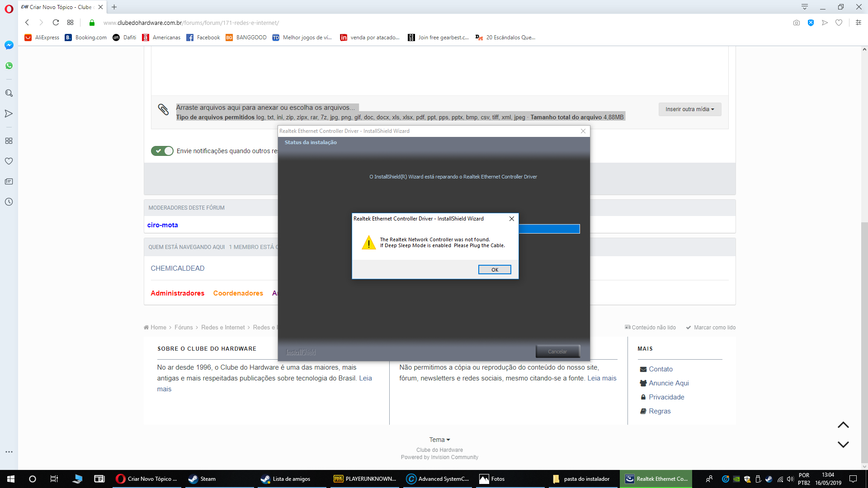Expand Inserir outra mídia dropdown

click(689, 109)
